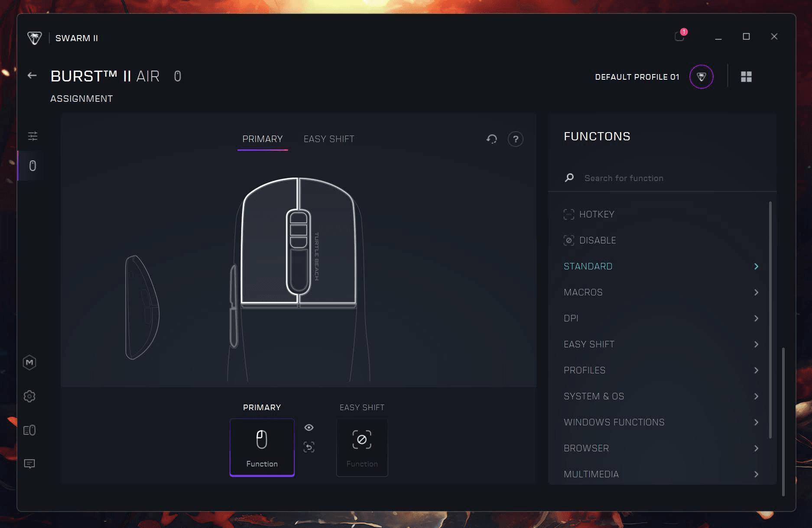Screen dimensions: 812x528
Task: Select the PRIMARY tab
Action: (262, 139)
